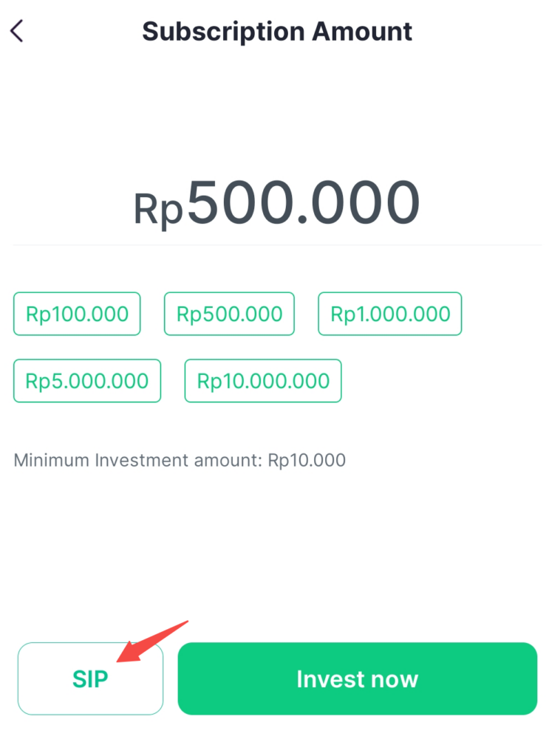The width and height of the screenshot is (549, 756).
Task: Click the large 500.000 digits to edit
Action: (304, 202)
